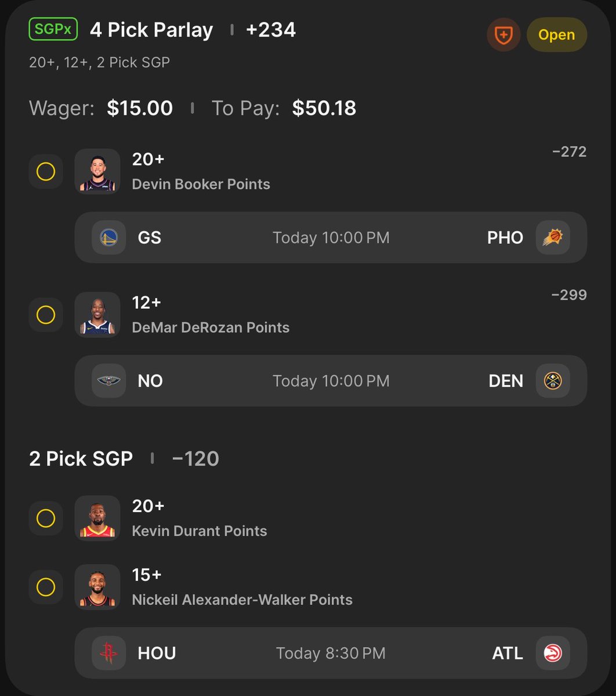Tap the Atlanta Hawks logo

point(553,653)
